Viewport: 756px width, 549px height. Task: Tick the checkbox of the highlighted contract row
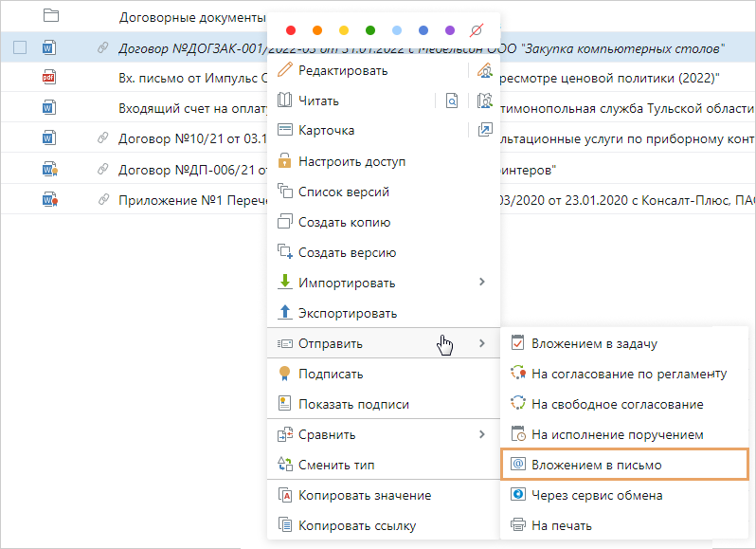click(20, 48)
